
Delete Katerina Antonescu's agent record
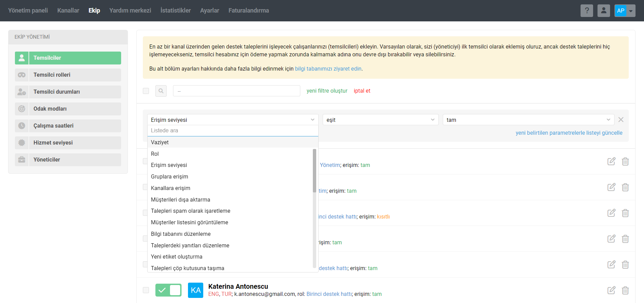[x=625, y=290]
